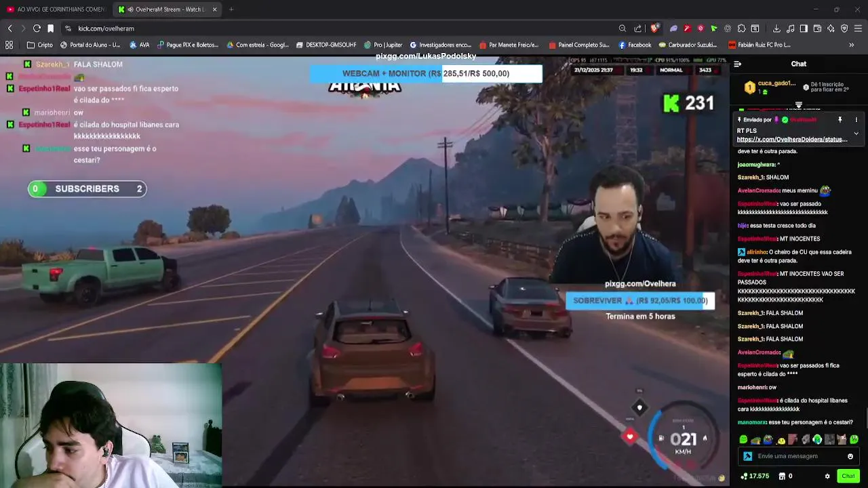Screen dimensions: 868x488
Task: Open the bookmark apps grid icon
Action: tap(9, 45)
